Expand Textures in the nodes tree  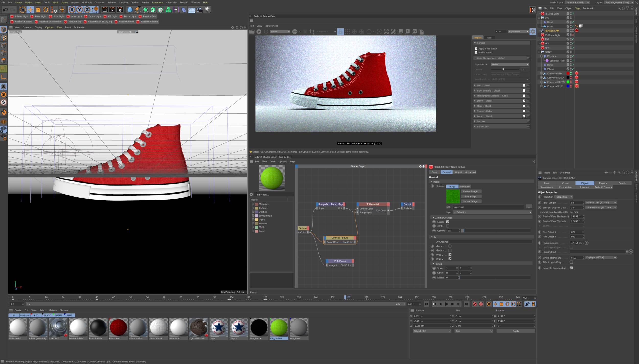click(253, 208)
